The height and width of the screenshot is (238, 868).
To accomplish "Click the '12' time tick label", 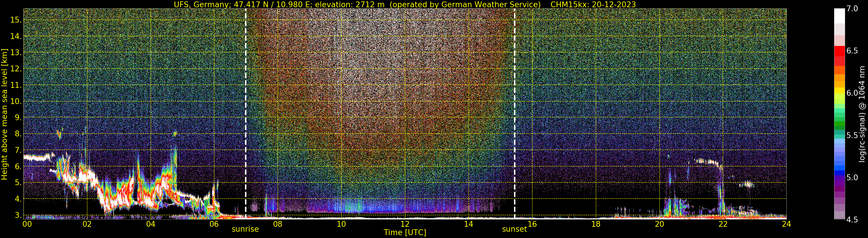I will (405, 224).
